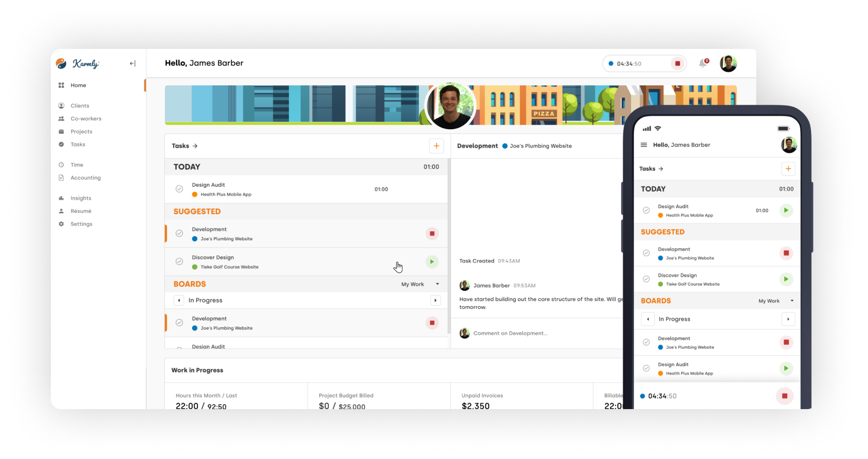The width and height of the screenshot is (868, 459).
Task: Click the Task Created 09:43AM entry
Action: (490, 261)
